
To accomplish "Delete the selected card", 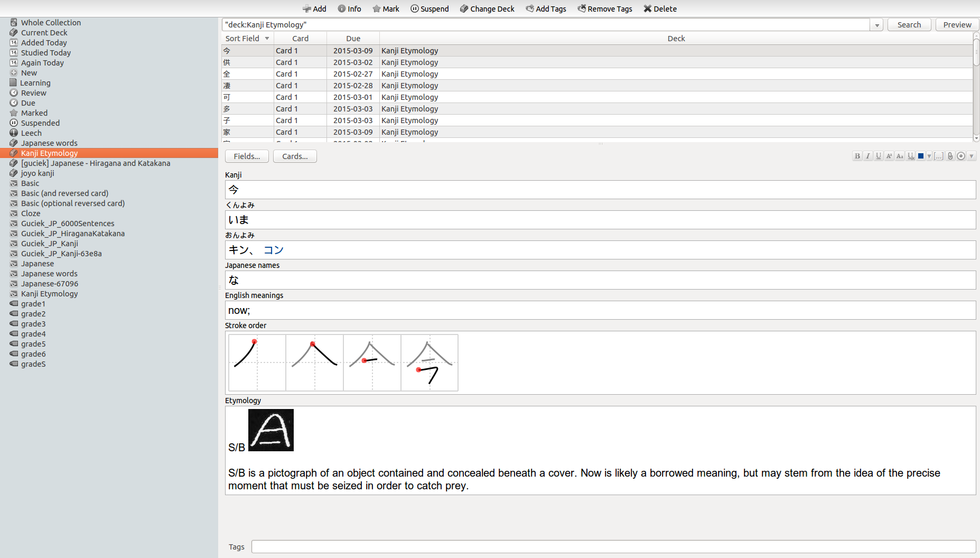I will click(660, 8).
